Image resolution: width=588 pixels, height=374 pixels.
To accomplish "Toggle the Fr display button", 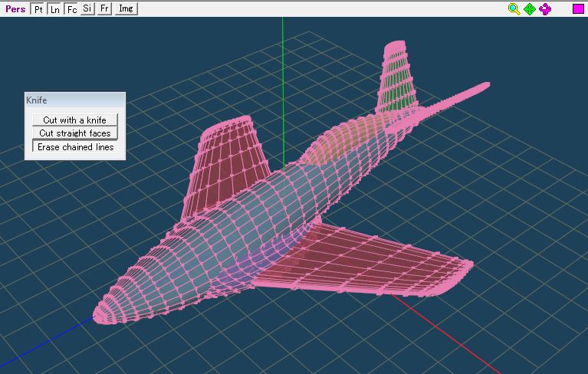I will 104,8.
